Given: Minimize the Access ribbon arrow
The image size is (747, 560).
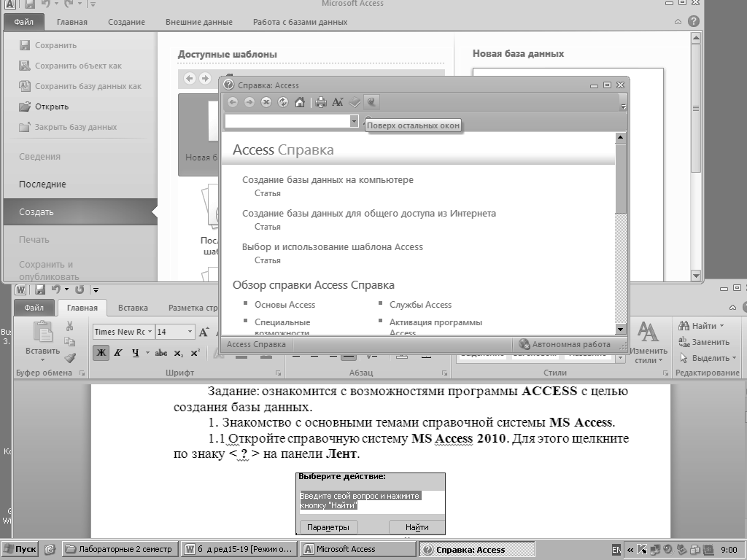Looking at the screenshot, I should click(x=678, y=22).
